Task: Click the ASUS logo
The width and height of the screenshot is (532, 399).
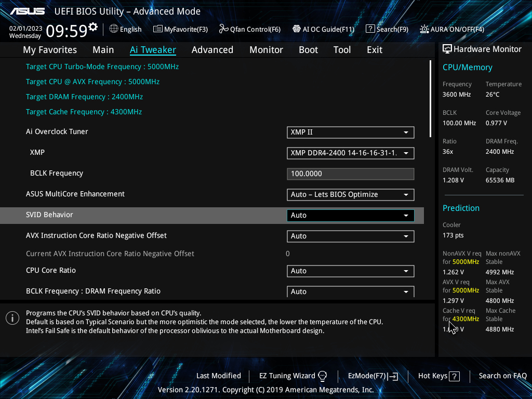Action: pyautogui.click(x=27, y=11)
